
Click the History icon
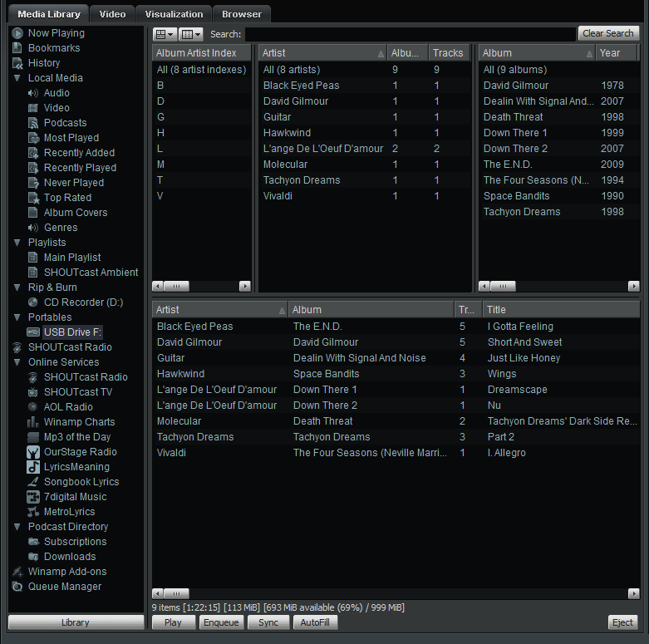pos(17,63)
